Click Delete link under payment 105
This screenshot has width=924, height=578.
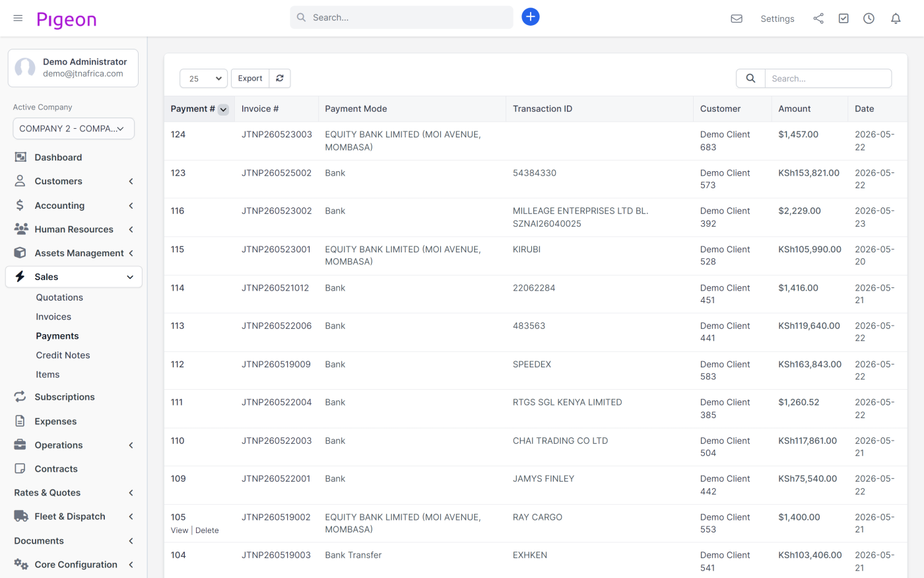[x=207, y=530]
